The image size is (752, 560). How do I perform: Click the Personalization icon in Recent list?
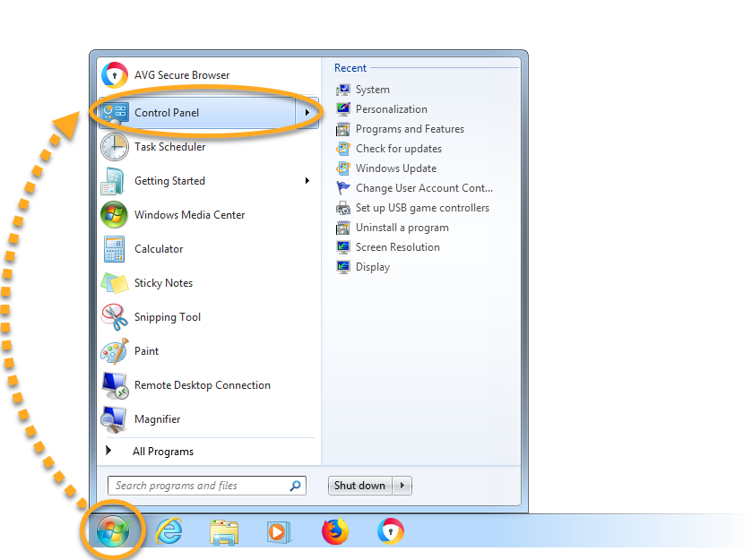[x=343, y=109]
